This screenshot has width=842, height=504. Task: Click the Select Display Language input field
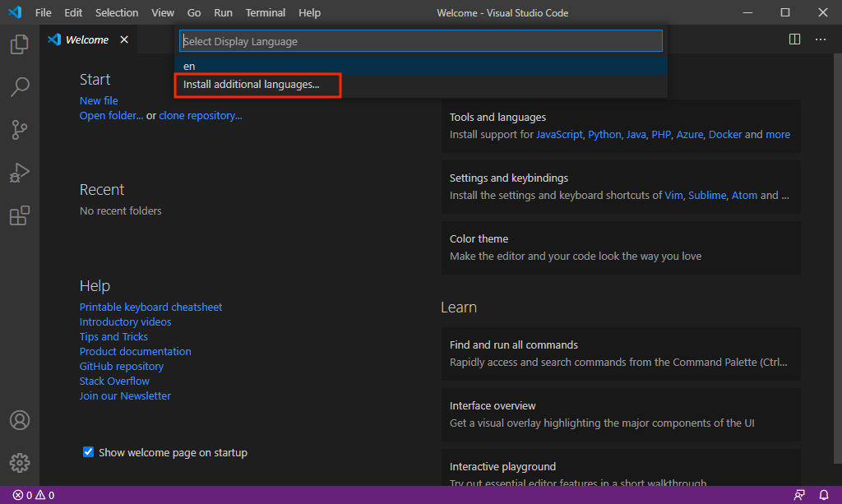pyautogui.click(x=420, y=41)
